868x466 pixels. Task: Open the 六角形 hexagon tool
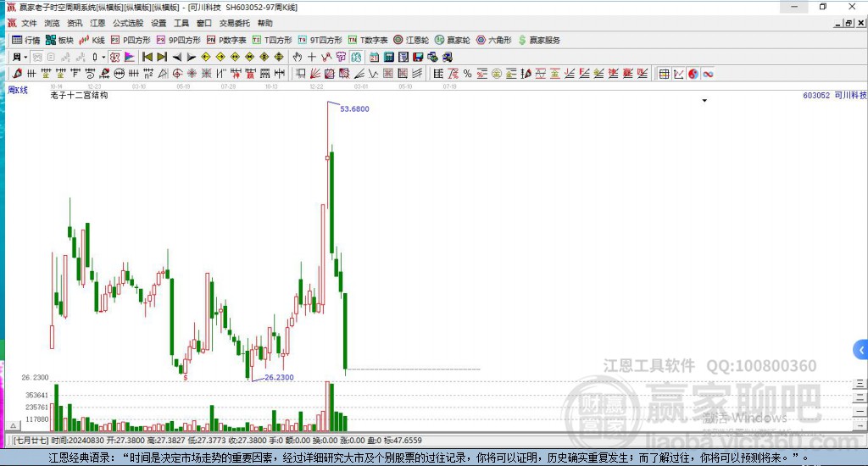494,40
